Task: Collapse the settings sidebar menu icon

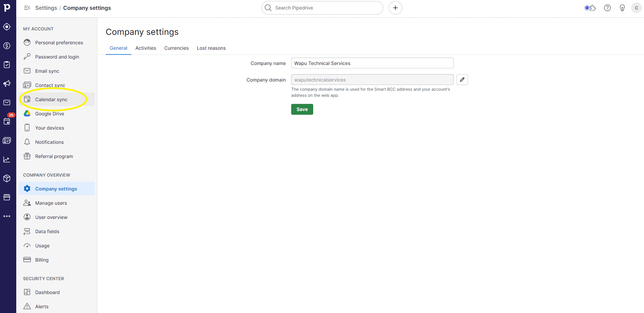Action: point(27,8)
